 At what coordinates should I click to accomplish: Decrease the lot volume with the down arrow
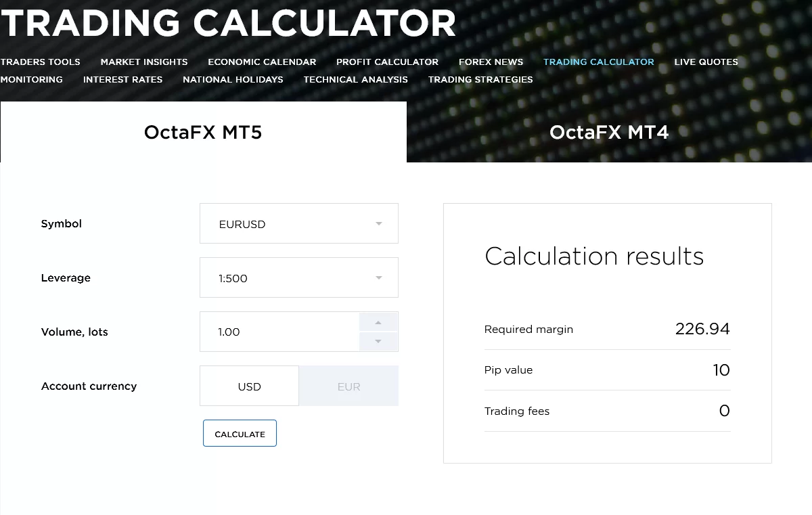[x=378, y=341]
